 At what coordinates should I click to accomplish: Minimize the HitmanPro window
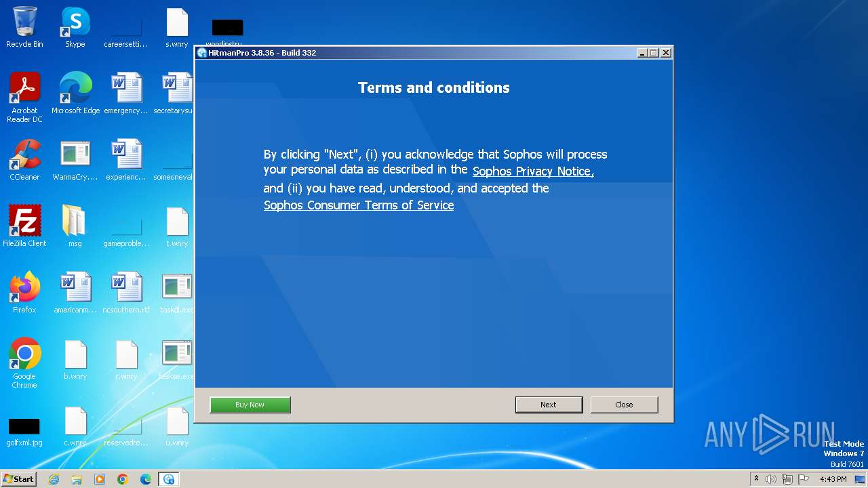click(x=642, y=53)
